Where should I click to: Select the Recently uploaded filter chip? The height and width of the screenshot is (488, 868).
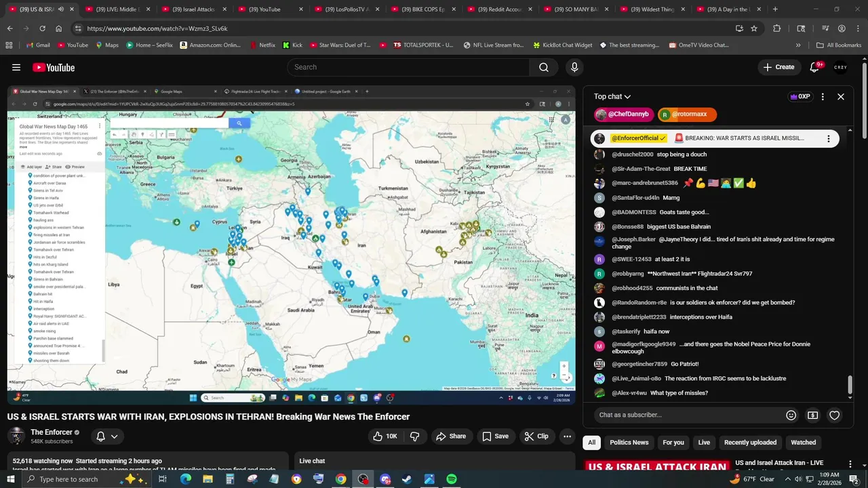[x=750, y=443]
